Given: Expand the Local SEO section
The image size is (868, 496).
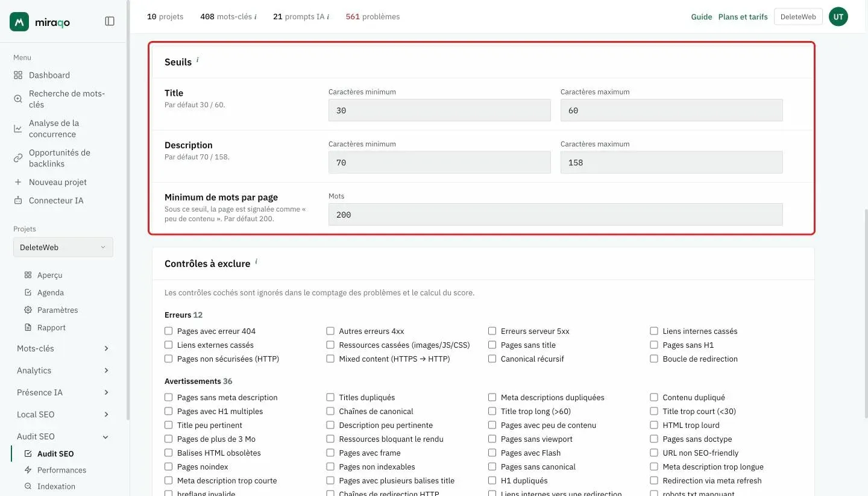Looking at the screenshot, I should pyautogui.click(x=63, y=415).
